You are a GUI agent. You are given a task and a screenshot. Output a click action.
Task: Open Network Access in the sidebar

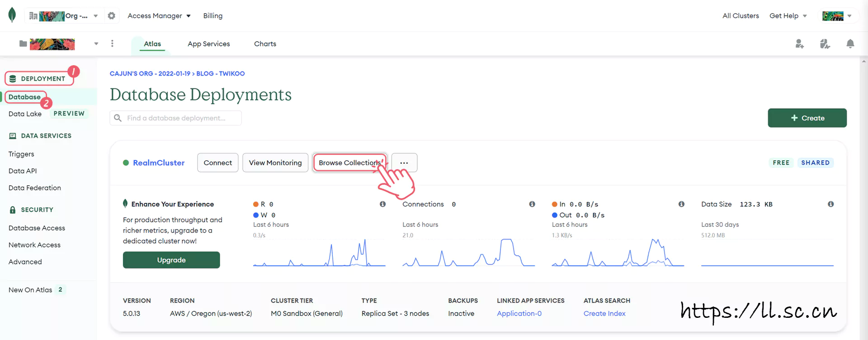34,245
